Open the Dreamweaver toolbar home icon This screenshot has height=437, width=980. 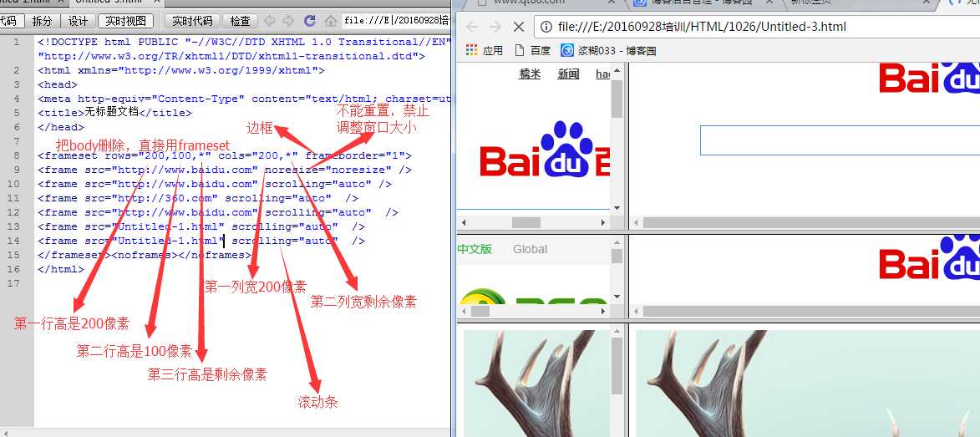pos(331,21)
